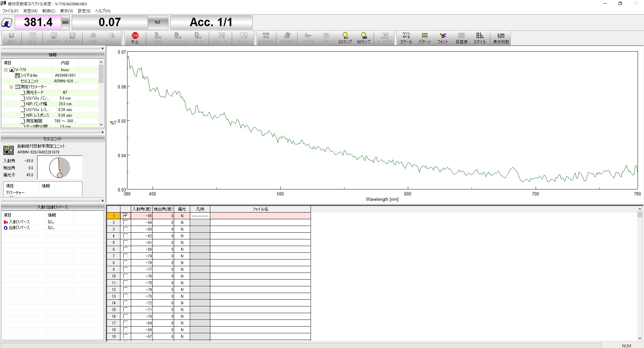This screenshot has width=644, height=348.
Task: Open the パターン pattern tool
Action: (425, 38)
